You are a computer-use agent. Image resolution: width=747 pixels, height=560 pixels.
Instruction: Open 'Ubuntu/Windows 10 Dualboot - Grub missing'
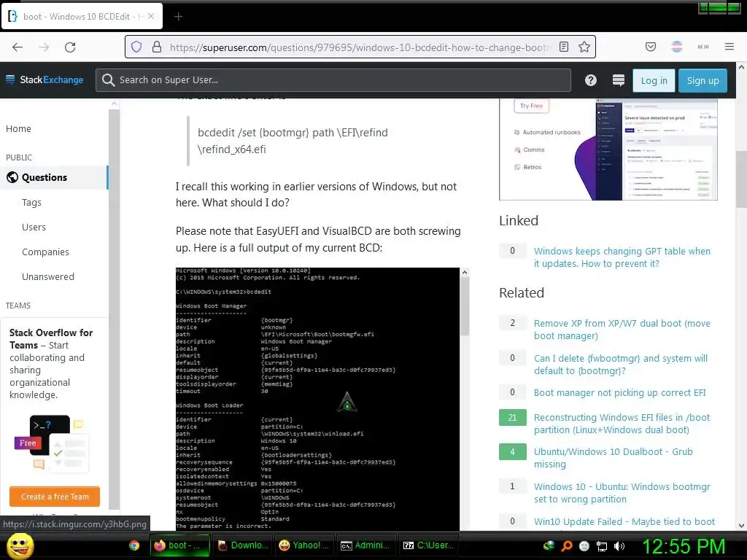pyautogui.click(x=613, y=458)
